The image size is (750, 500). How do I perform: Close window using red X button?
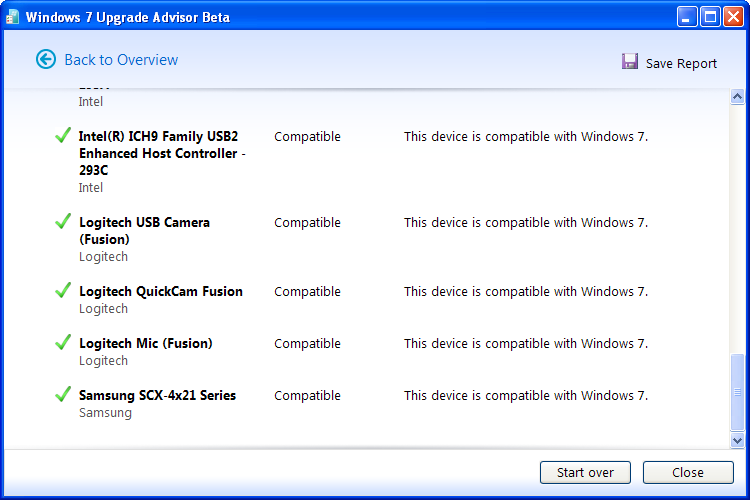pos(733,17)
